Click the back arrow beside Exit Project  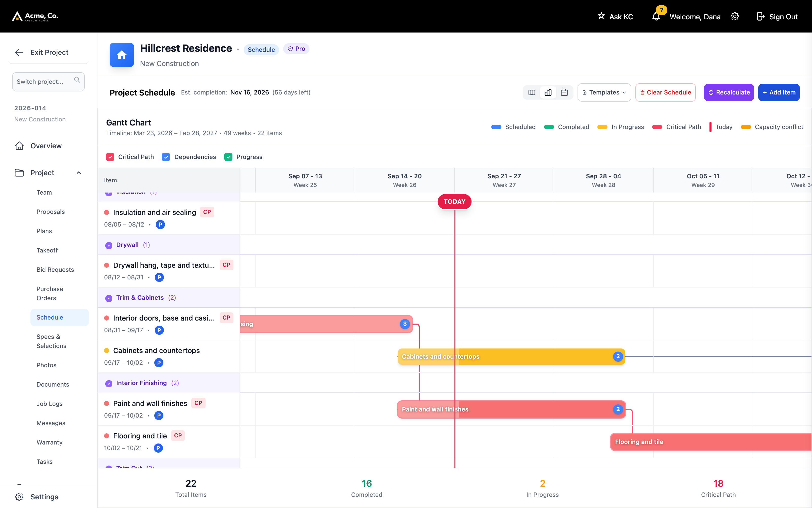point(19,52)
